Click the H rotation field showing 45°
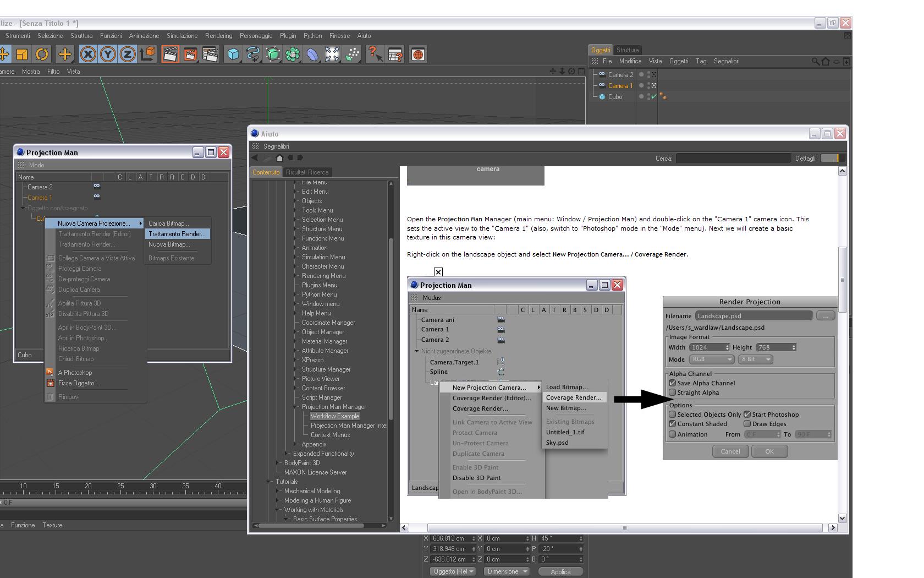This screenshot has height=578, width=924. pyautogui.click(x=561, y=538)
